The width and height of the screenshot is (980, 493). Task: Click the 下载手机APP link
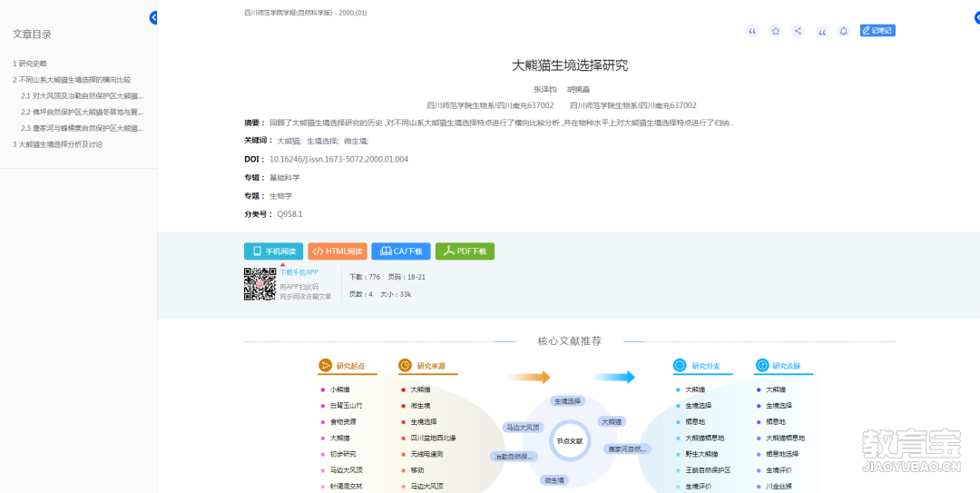click(x=299, y=272)
